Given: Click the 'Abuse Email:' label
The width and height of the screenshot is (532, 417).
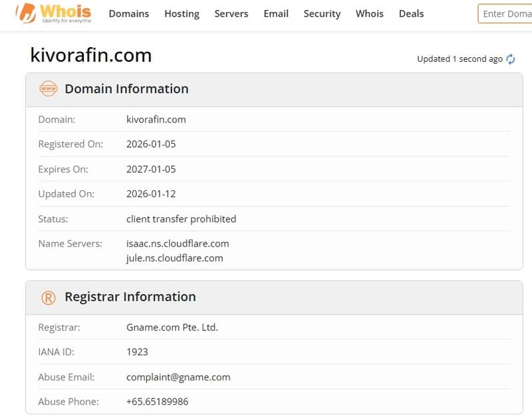Looking at the screenshot, I should pyautogui.click(x=66, y=377).
